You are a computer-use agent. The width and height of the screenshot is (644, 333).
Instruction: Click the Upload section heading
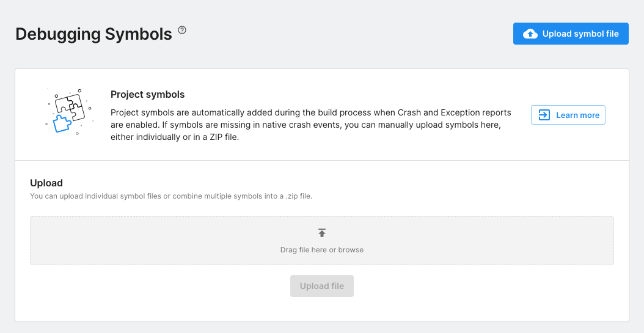point(46,183)
